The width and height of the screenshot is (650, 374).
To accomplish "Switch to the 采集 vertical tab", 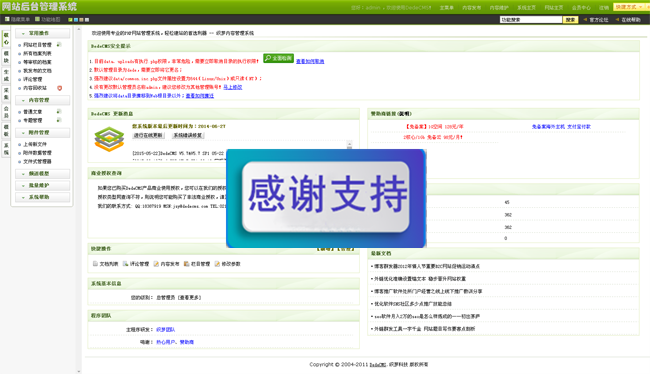I will (6, 93).
